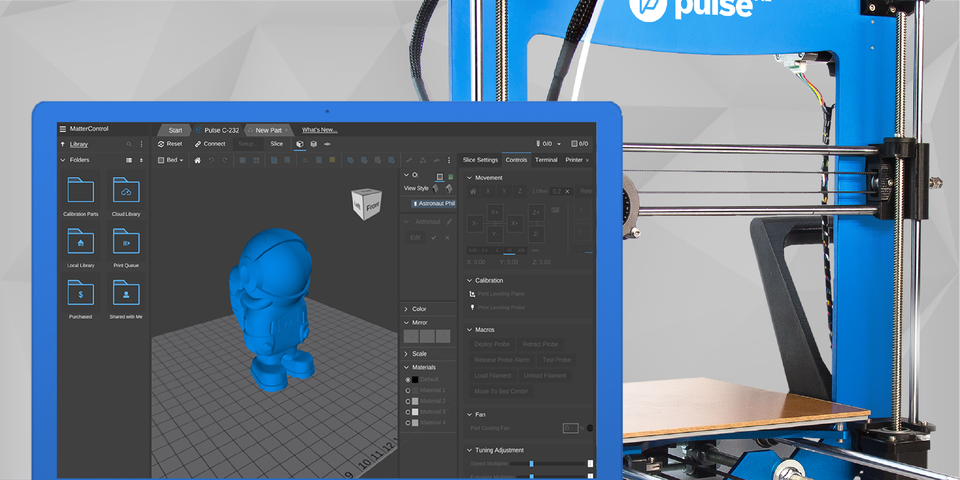Open the Purchased folder
This screenshot has width=960, height=480.
tap(81, 298)
